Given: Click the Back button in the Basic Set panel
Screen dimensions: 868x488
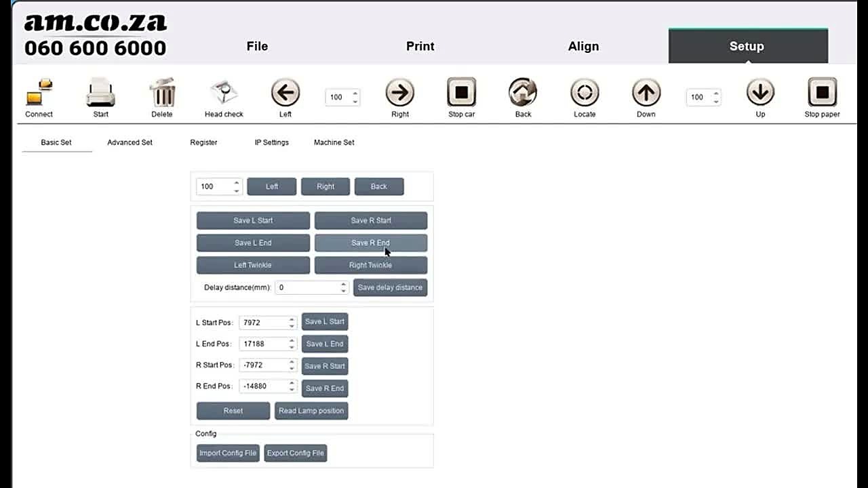Looking at the screenshot, I should pos(379,186).
